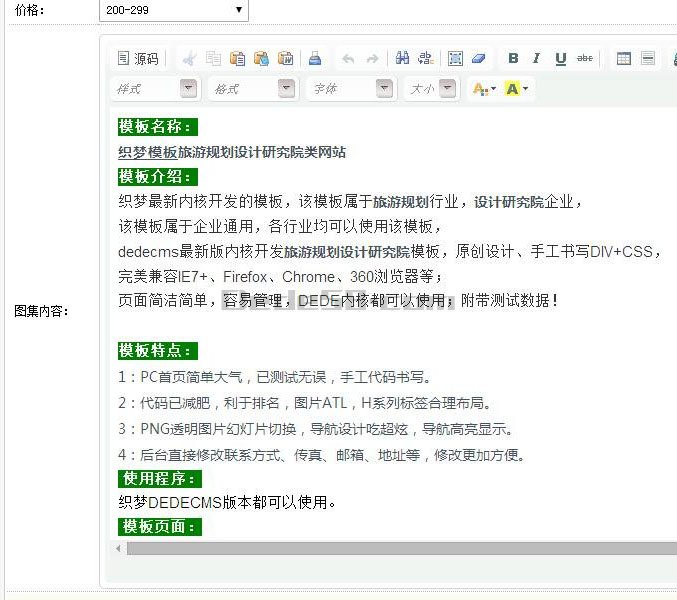Insert a table using the table icon
Viewport: 677px width, 600px height.
(624, 59)
